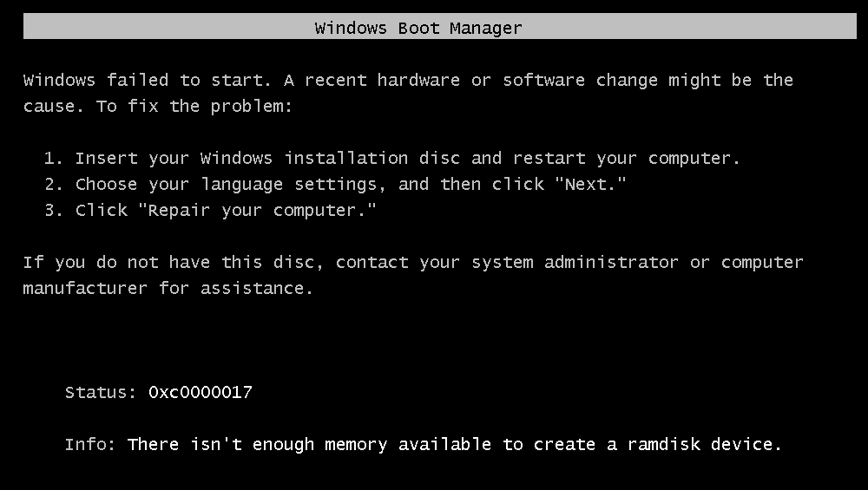Click step 2 about language settings
Screen dimensions: 868x490
[x=335, y=184]
